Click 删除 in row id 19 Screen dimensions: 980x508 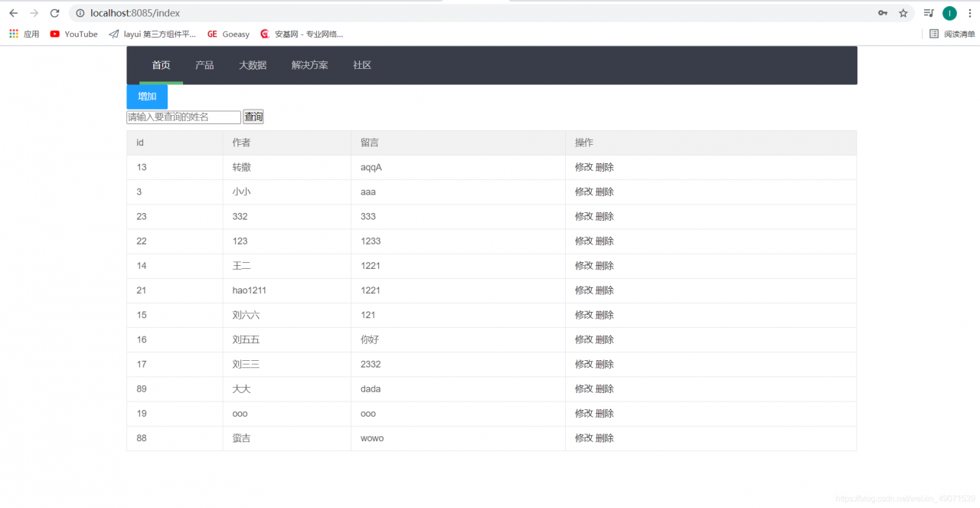coord(605,413)
